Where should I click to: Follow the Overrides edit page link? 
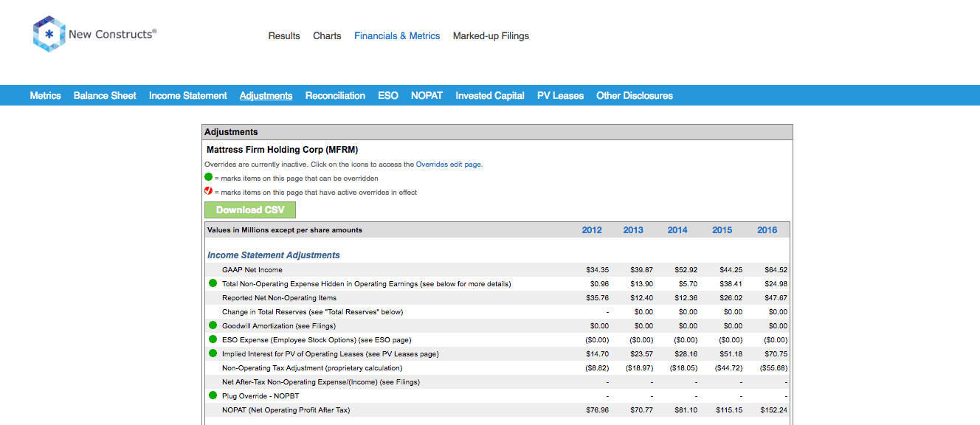pyautogui.click(x=449, y=164)
